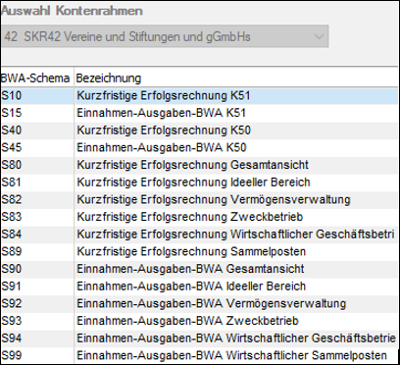Click schema code S10 cell

click(x=37, y=96)
